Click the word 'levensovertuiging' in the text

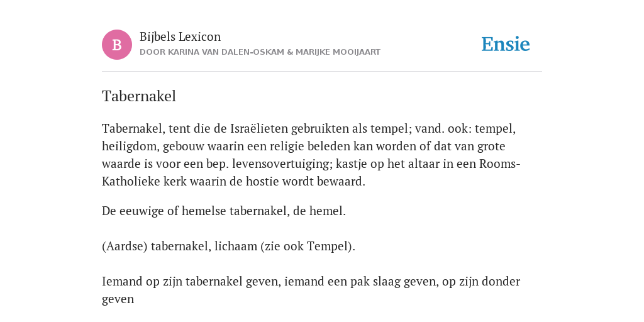pos(282,164)
